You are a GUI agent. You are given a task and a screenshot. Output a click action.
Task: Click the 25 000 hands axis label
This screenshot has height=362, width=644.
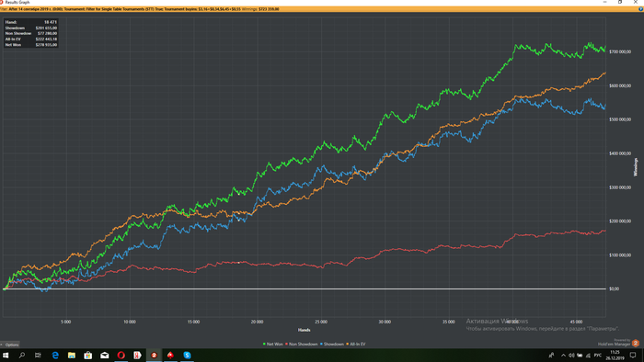click(321, 322)
